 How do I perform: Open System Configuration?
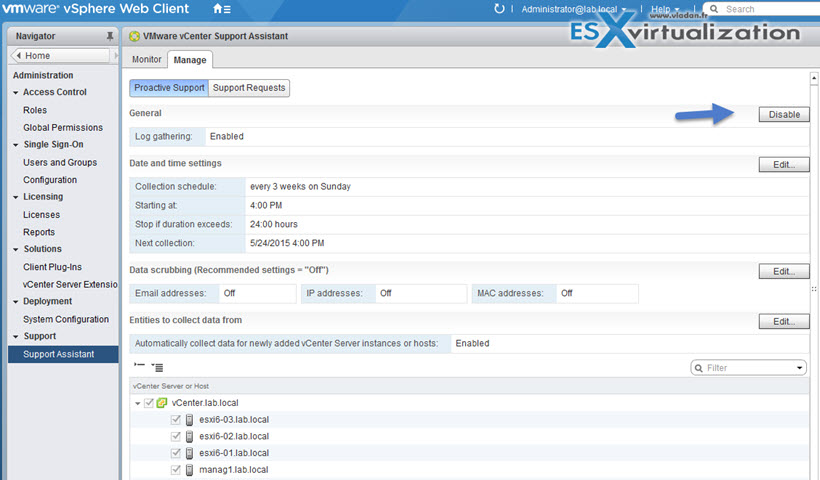[x=66, y=319]
